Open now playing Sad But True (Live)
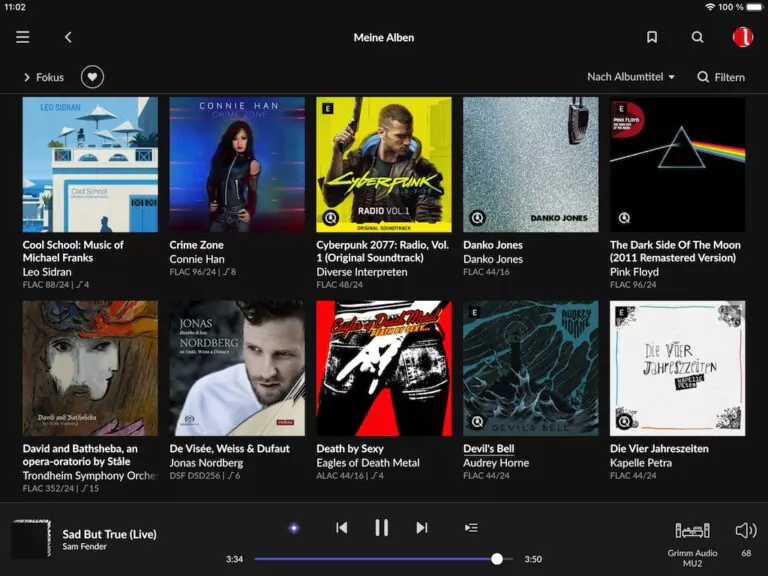This screenshot has width=768, height=576. click(109, 534)
